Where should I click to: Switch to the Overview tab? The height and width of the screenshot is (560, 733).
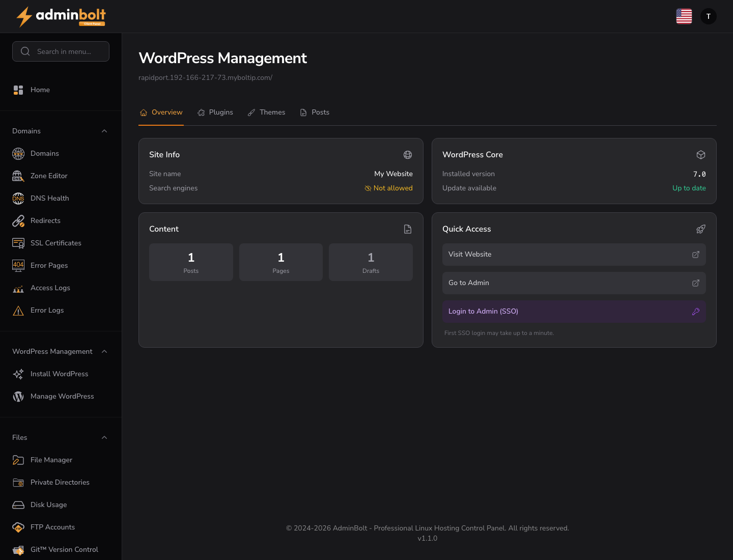161,113
